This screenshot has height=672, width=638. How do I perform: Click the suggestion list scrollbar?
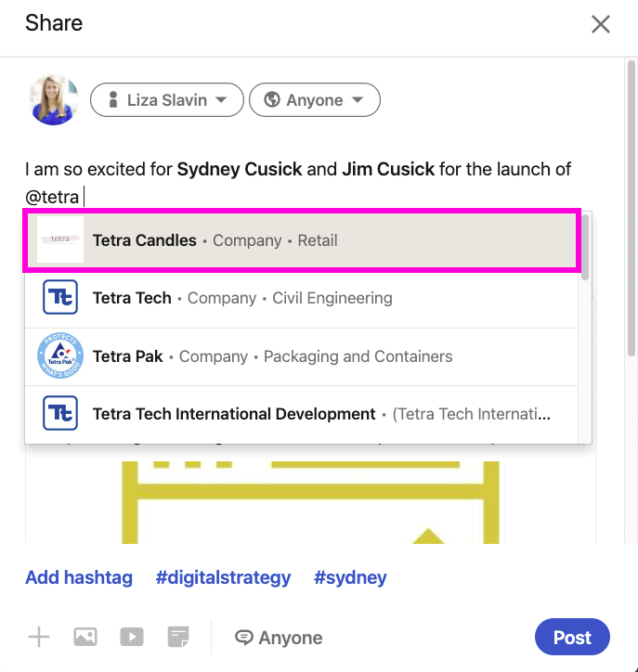[585, 247]
